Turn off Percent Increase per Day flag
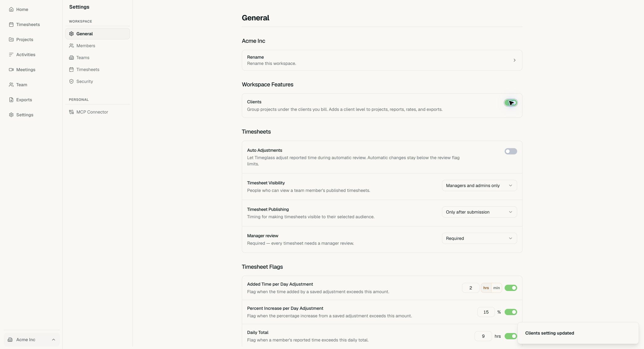 click(x=511, y=312)
